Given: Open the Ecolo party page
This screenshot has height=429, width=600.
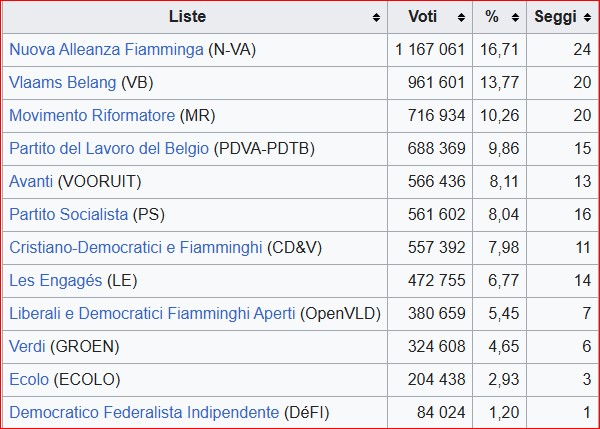Looking at the screenshot, I should coord(28,379).
